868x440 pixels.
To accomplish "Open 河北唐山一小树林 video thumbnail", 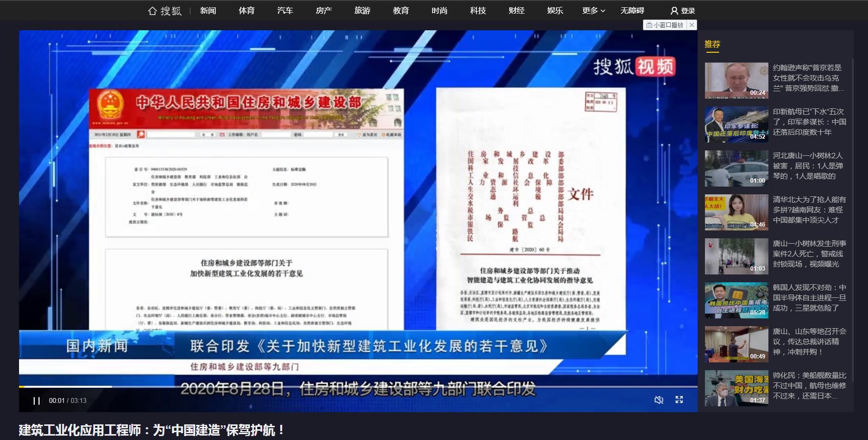I will tap(736, 168).
